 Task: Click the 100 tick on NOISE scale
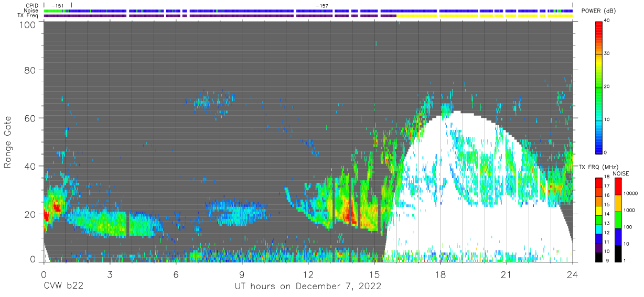click(x=628, y=227)
